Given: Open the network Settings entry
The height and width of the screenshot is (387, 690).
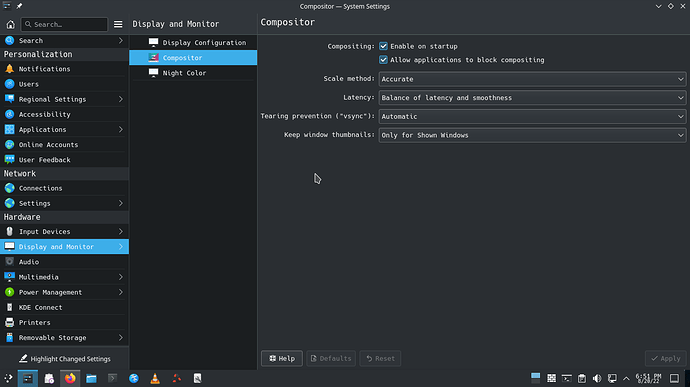Looking at the screenshot, I should 64,203.
